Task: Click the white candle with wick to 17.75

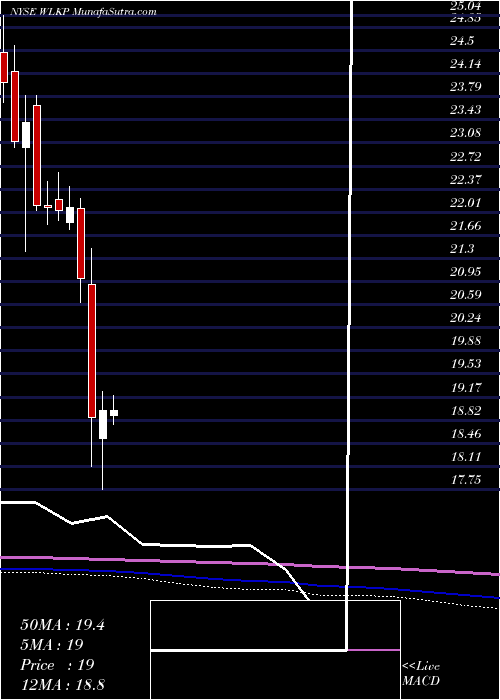Action: 103,425
